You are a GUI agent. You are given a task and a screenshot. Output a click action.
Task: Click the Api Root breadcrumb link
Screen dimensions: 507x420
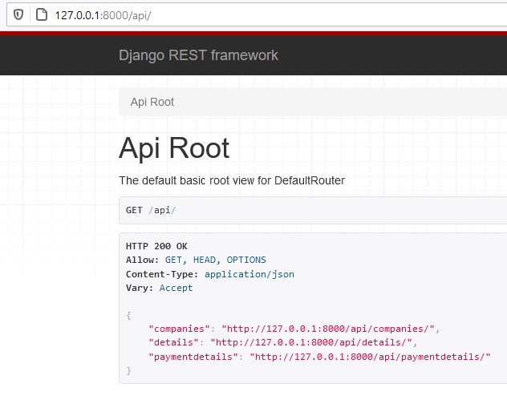[x=152, y=102]
